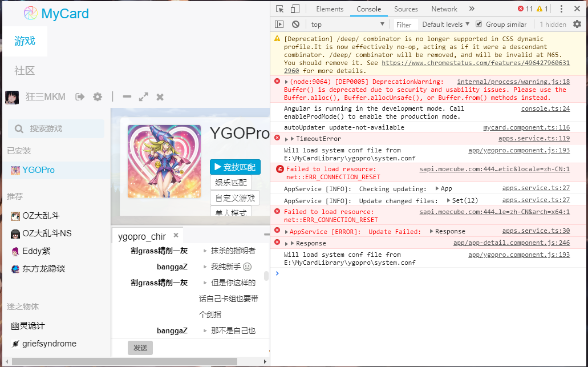Open the internal/process/warning.js:18 link

point(513,82)
